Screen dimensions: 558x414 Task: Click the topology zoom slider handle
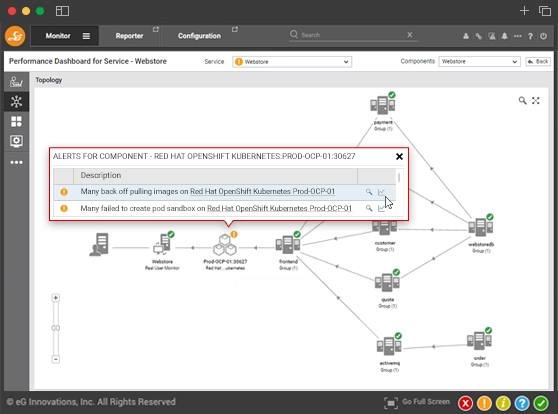[56, 328]
